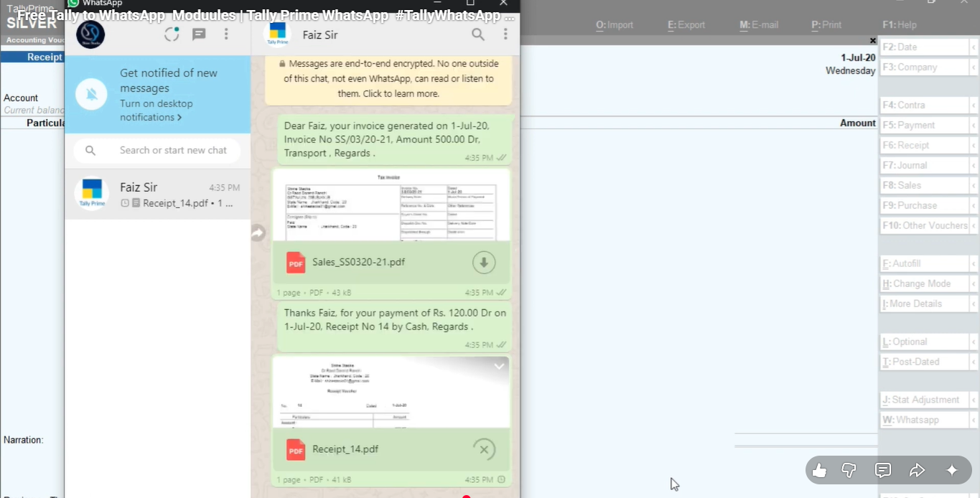Download the Sales_SS0320-21.pdf file
Screen dimensions: 980x498
(484, 263)
